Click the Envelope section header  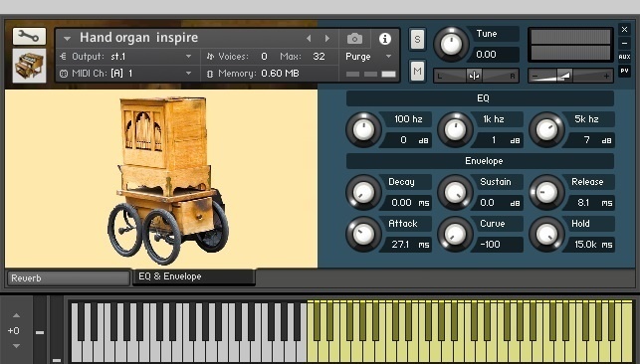click(480, 161)
